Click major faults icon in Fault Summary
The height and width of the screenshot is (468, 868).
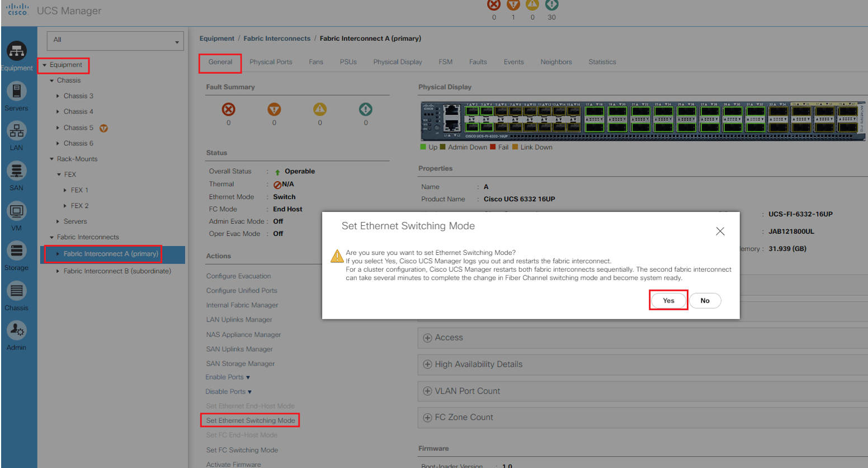point(274,109)
